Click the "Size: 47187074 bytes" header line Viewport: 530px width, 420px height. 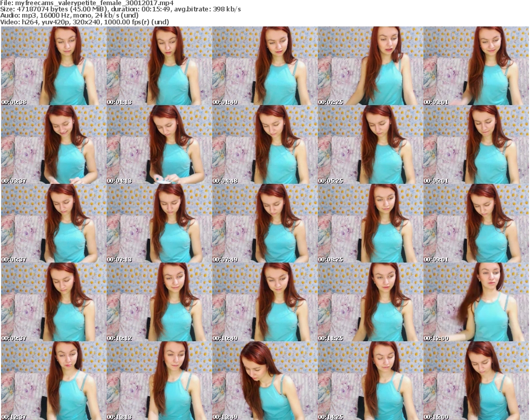click(x=121, y=9)
